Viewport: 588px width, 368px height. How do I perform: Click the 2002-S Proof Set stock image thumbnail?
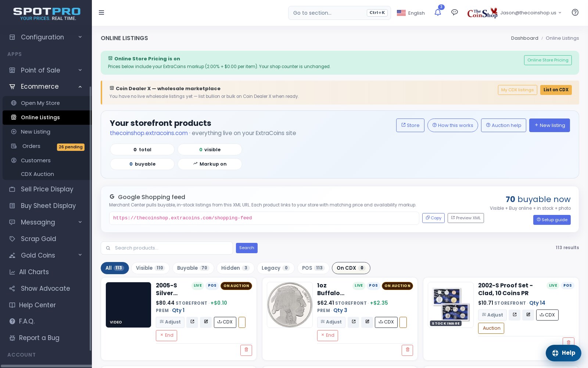pos(451,305)
